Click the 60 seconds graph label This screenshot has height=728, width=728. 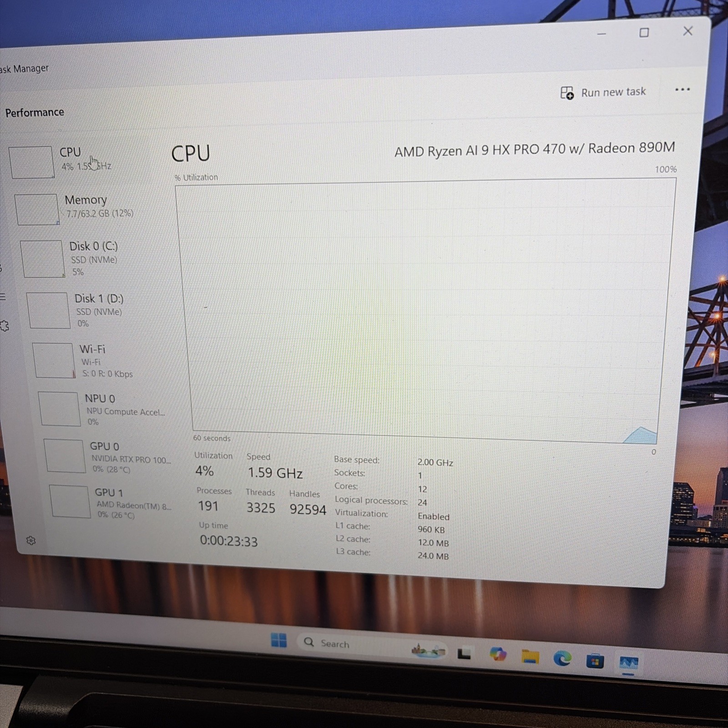[212, 438]
